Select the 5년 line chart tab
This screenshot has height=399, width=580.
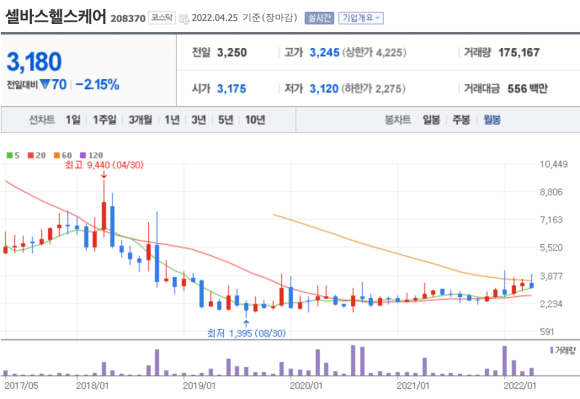226,120
